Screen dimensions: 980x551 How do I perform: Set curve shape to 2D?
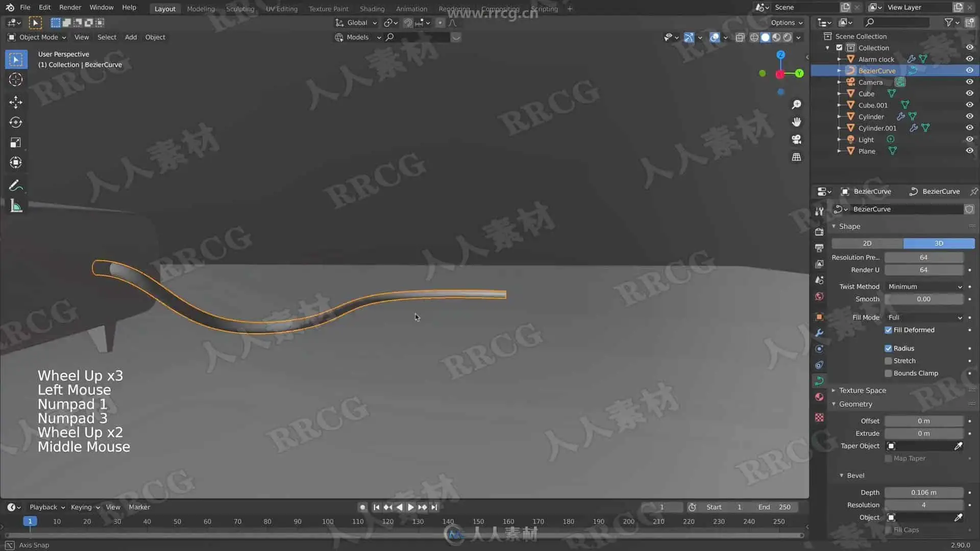tap(867, 243)
